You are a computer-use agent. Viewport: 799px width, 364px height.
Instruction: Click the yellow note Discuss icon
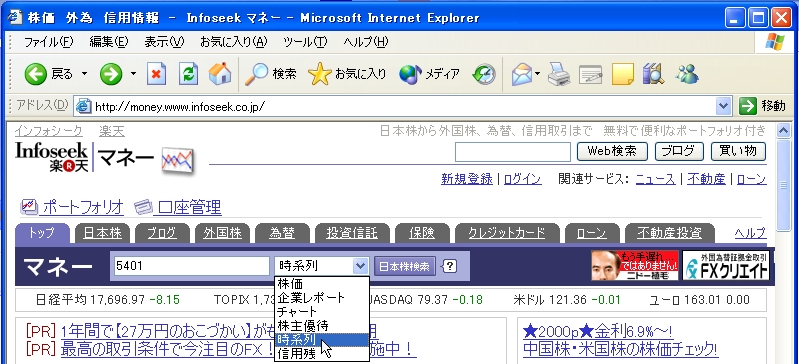pos(622,74)
